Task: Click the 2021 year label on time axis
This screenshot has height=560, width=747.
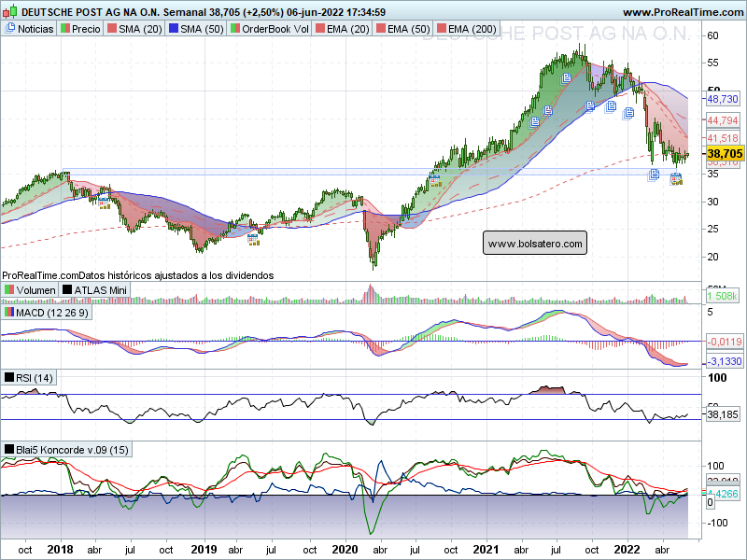Action: (486, 550)
